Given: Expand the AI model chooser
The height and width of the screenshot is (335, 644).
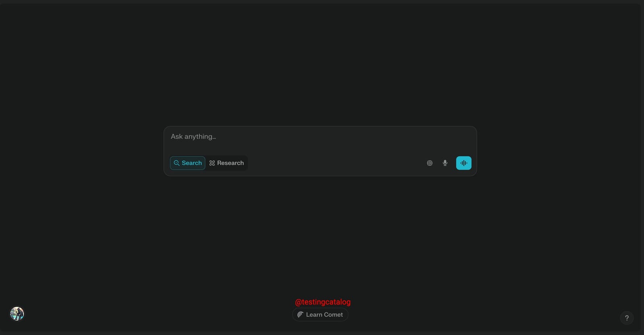Looking at the screenshot, I should (x=429, y=163).
